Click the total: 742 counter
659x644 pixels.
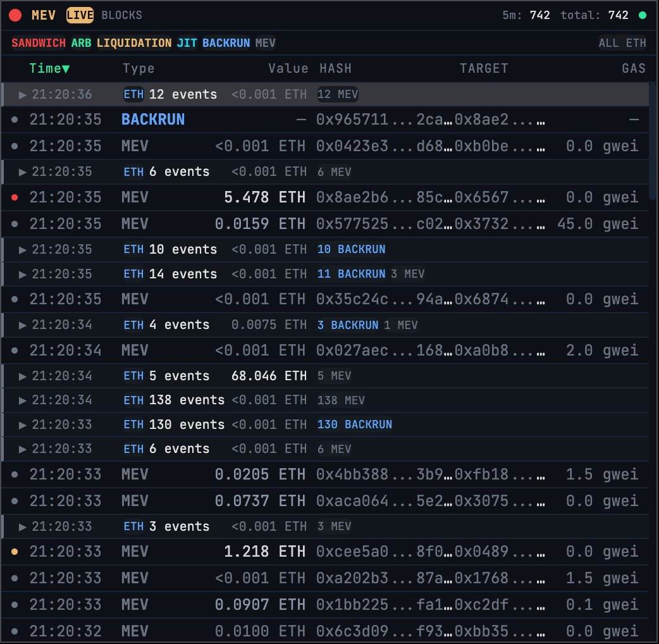click(594, 15)
